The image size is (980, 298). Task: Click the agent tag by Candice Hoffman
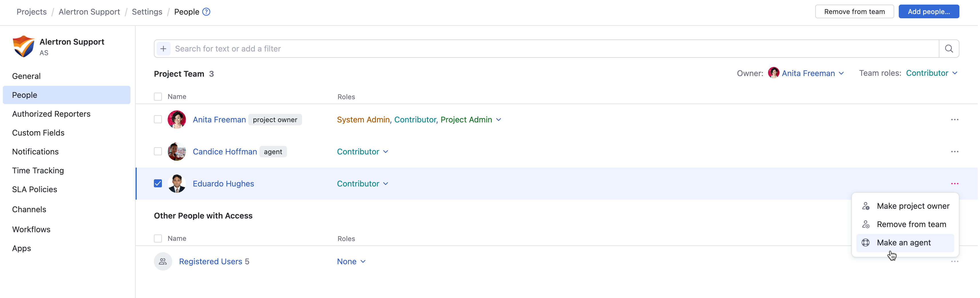click(x=273, y=152)
